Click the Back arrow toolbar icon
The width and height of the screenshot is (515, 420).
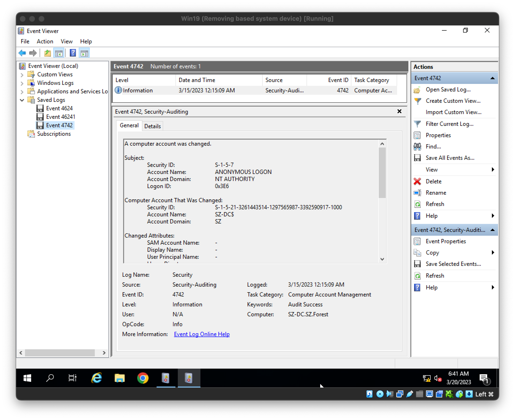point(22,53)
